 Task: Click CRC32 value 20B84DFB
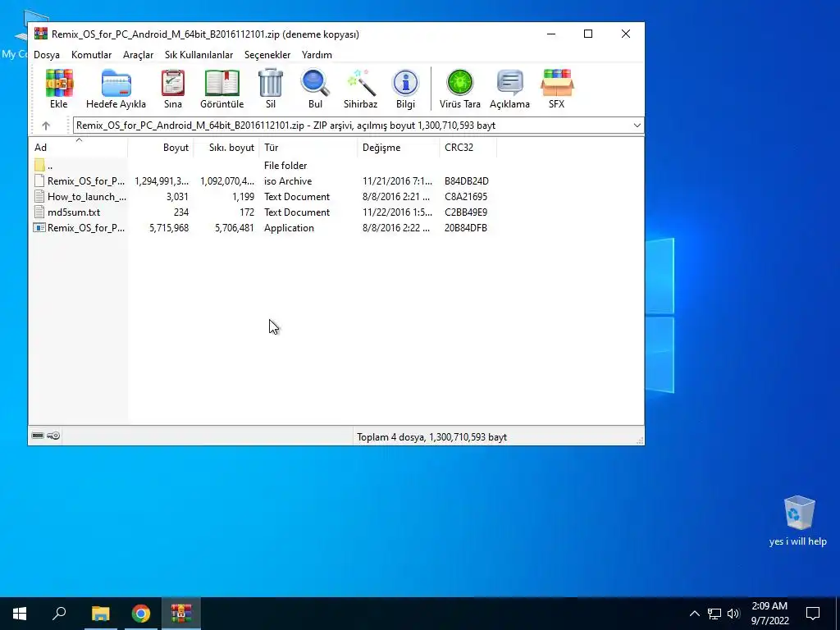pos(466,228)
